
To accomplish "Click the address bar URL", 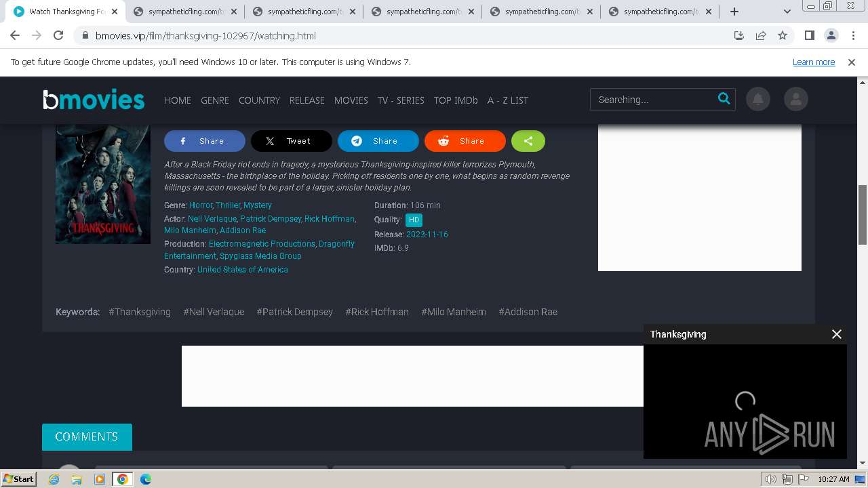I will 205,36.
